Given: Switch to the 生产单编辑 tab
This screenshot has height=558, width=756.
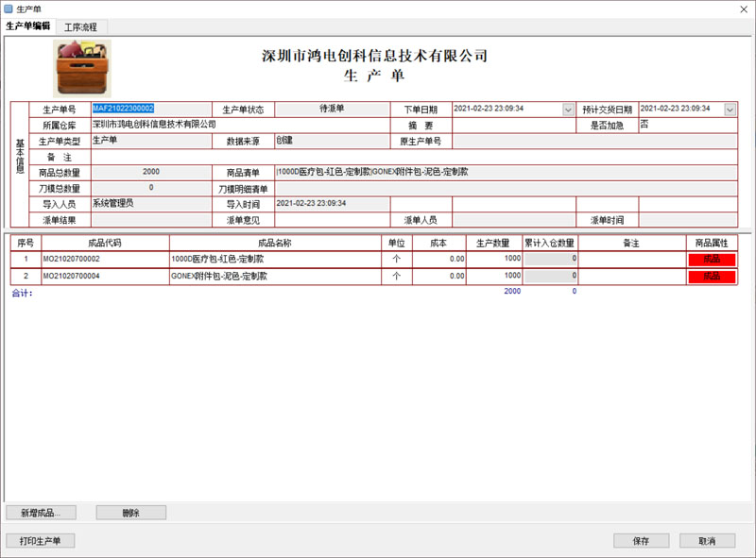Looking at the screenshot, I should point(30,26).
